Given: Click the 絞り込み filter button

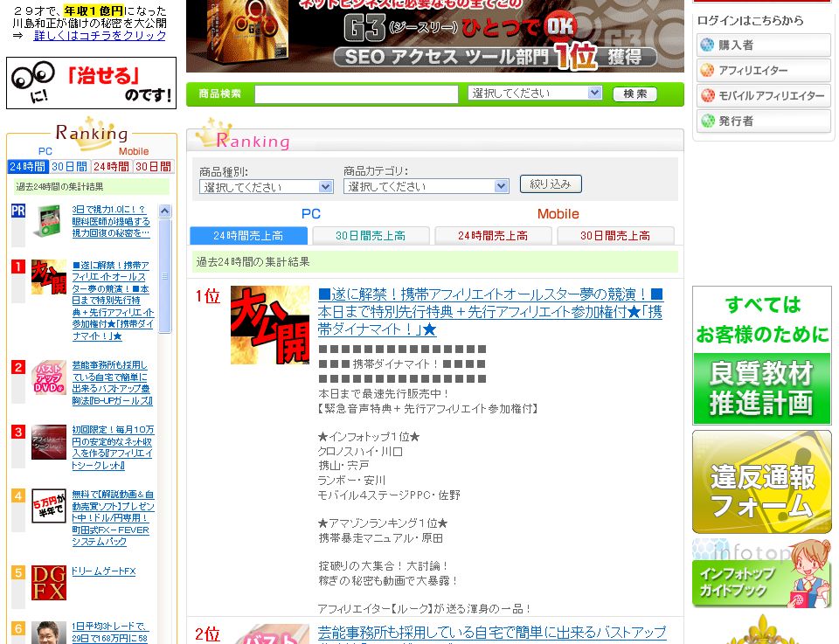Looking at the screenshot, I should 551,184.
